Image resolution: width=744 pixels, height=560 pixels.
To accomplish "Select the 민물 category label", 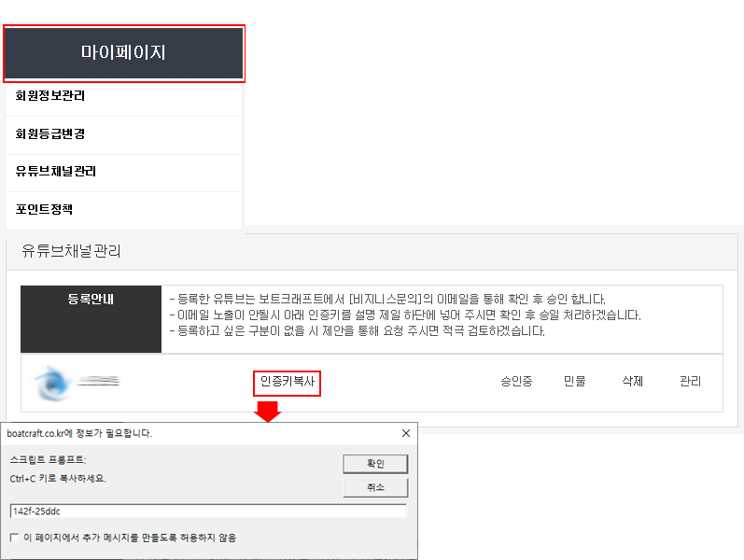I will tap(575, 382).
